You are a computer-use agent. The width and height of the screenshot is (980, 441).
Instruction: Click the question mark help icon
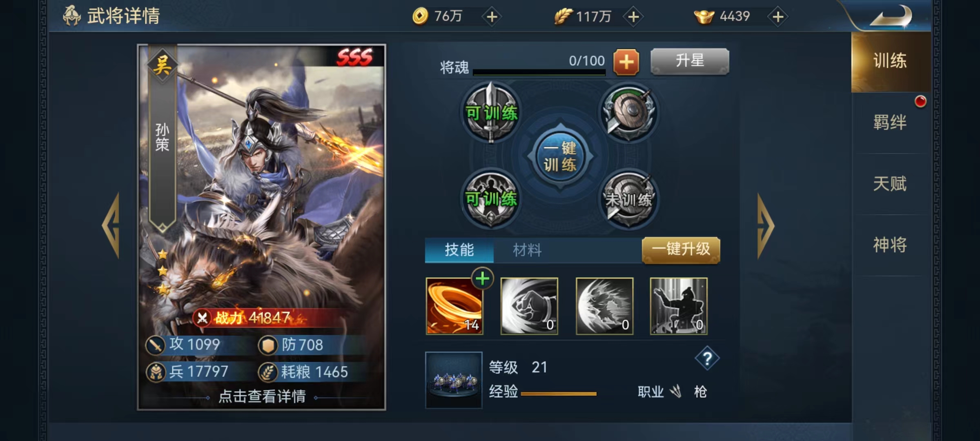(x=707, y=359)
